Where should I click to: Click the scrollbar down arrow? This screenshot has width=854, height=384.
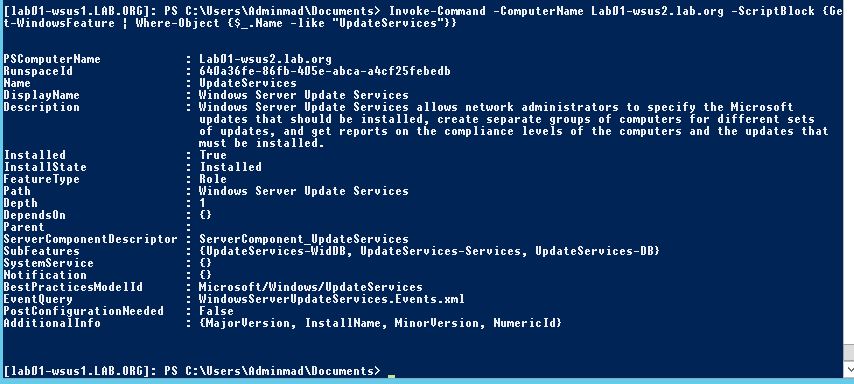coord(849,371)
